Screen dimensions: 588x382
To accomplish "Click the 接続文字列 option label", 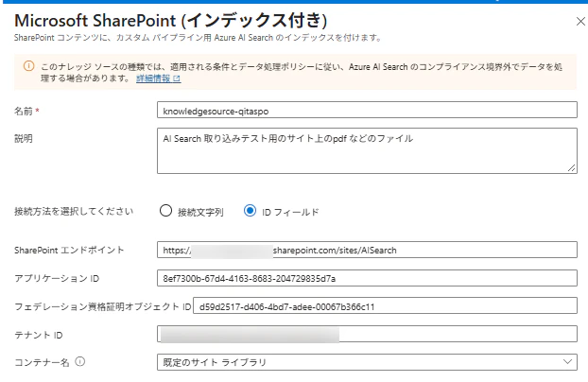I will (200, 212).
